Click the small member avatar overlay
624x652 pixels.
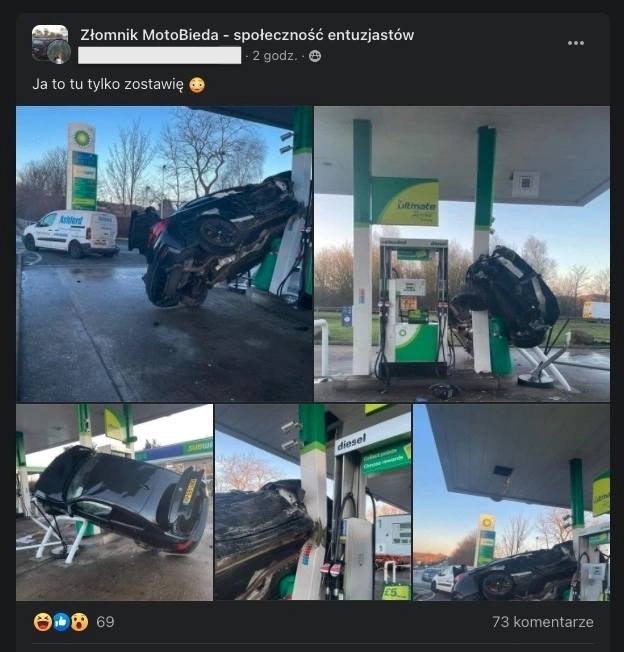tap(59, 52)
